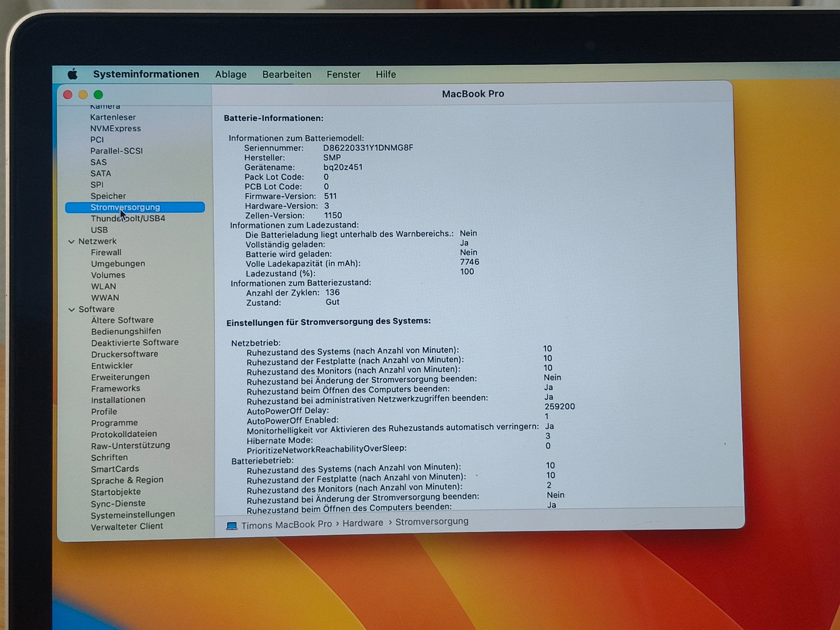840x630 pixels.
Task: Open the Ablage menu
Action: 231,74
